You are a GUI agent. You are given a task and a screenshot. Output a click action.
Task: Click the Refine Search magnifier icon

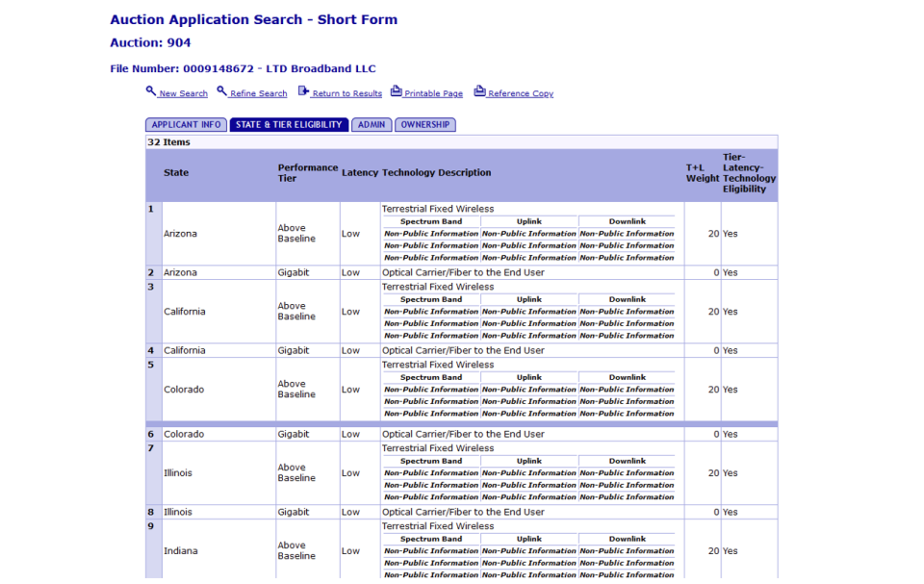[x=221, y=91]
